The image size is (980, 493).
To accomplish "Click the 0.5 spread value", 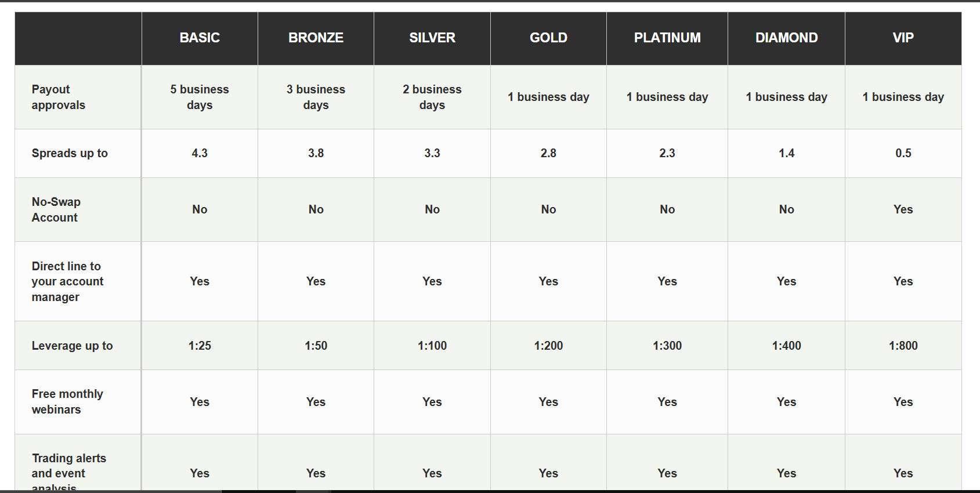I will point(903,153).
